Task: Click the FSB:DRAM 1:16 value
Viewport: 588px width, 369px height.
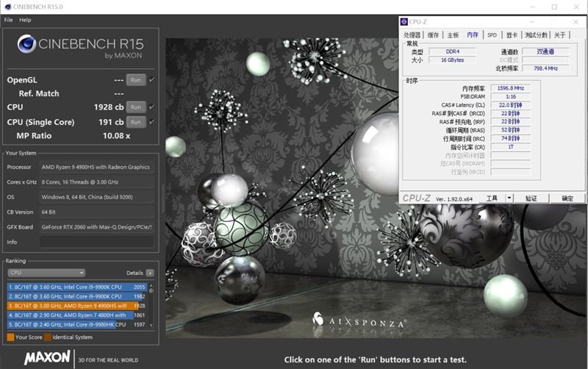Action: [x=510, y=96]
